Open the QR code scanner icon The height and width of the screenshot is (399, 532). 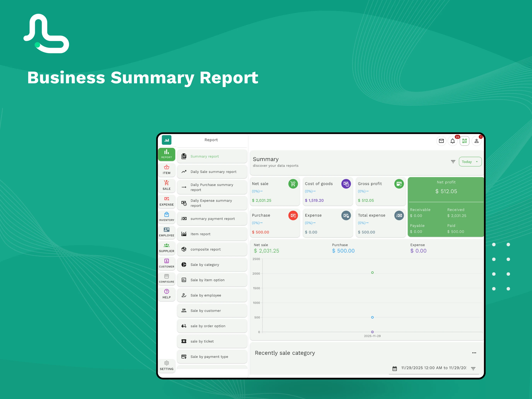point(464,141)
